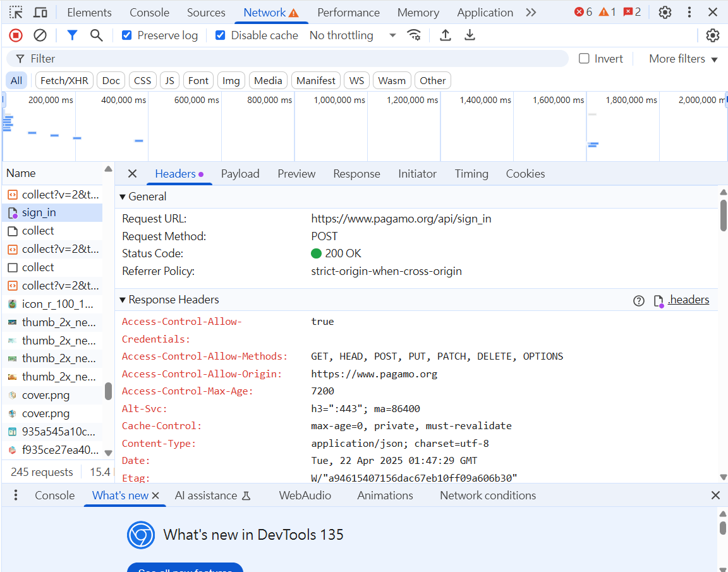Import HAR file upload icon
The image size is (728, 572).
pyautogui.click(x=446, y=35)
